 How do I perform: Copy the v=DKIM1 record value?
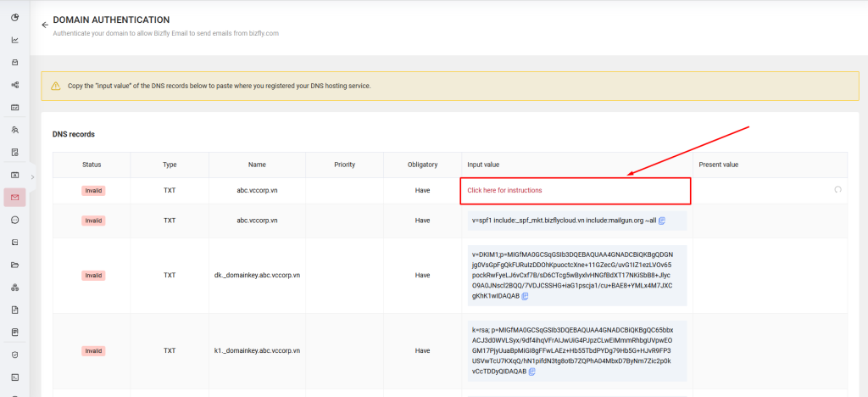click(x=526, y=297)
